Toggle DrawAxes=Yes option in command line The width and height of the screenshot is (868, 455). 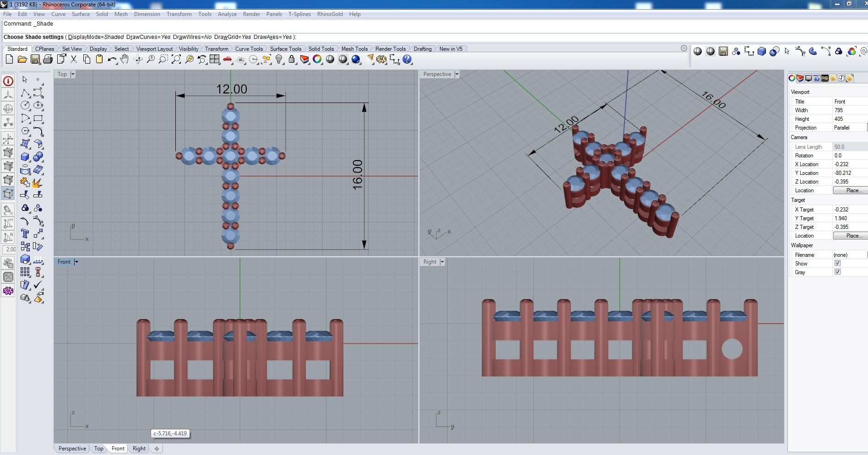coord(272,37)
